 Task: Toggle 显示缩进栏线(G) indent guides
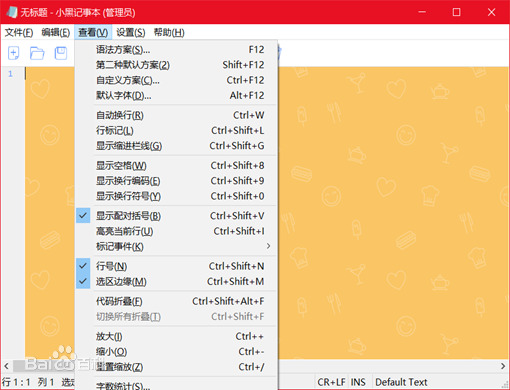(176, 146)
